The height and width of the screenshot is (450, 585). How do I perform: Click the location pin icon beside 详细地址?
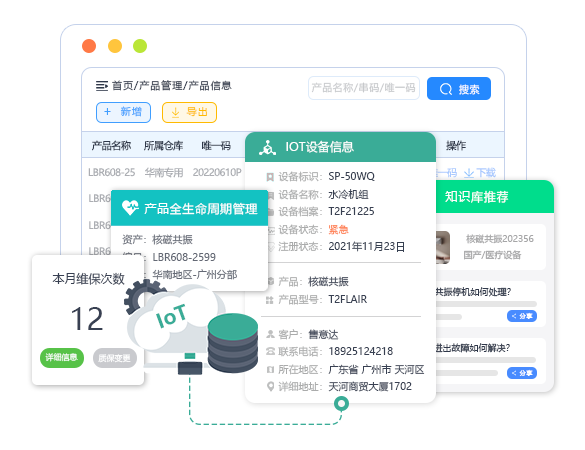click(x=271, y=386)
